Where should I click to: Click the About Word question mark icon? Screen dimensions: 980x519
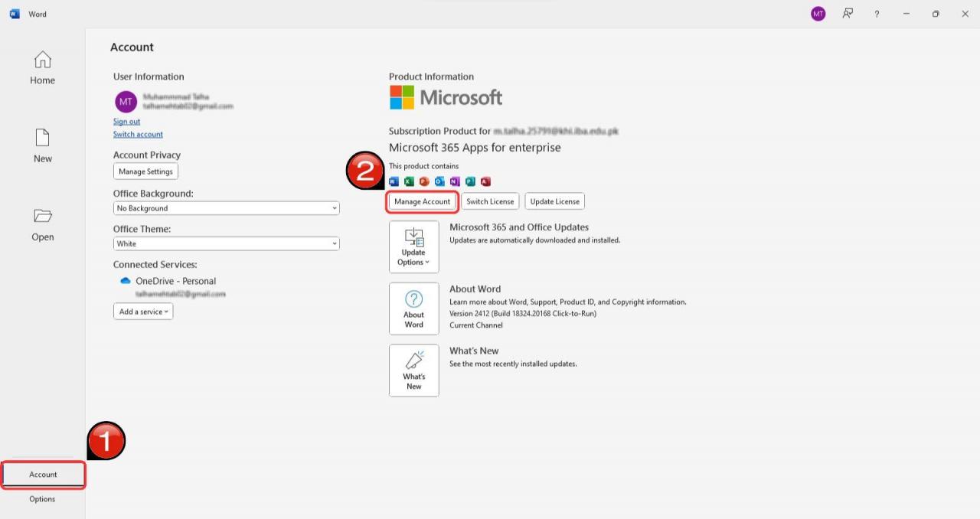click(413, 299)
